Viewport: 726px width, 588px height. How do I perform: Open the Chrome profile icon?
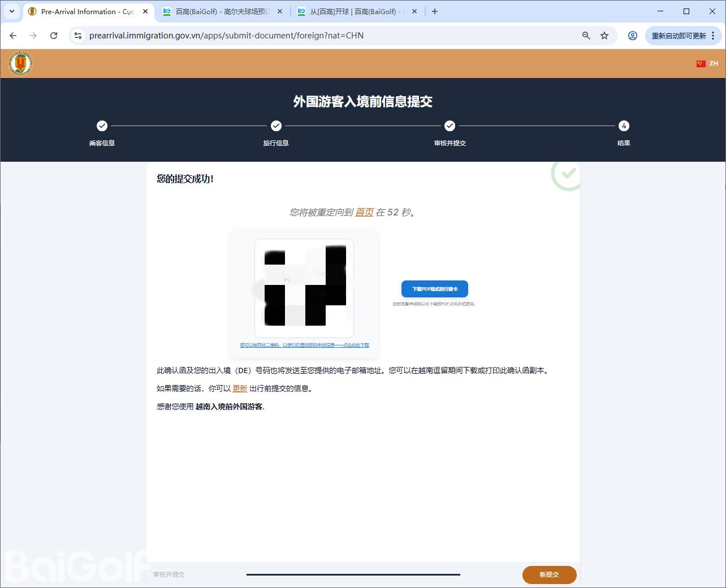click(x=633, y=36)
